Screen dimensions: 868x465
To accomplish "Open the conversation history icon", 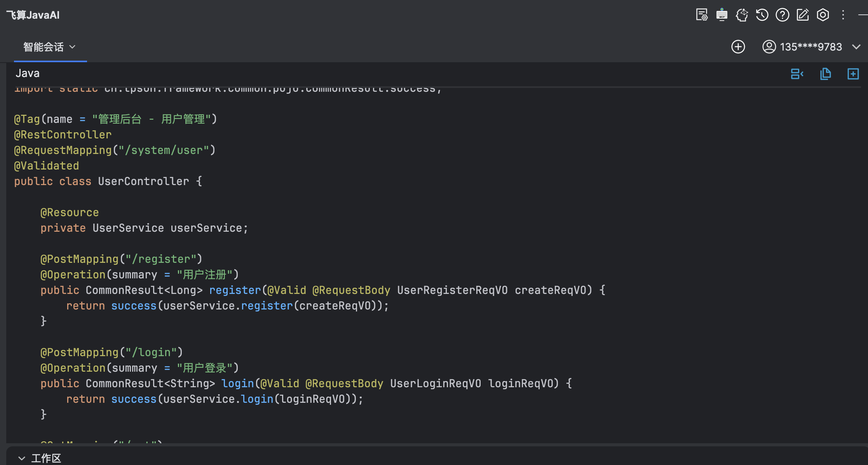I will 762,15.
